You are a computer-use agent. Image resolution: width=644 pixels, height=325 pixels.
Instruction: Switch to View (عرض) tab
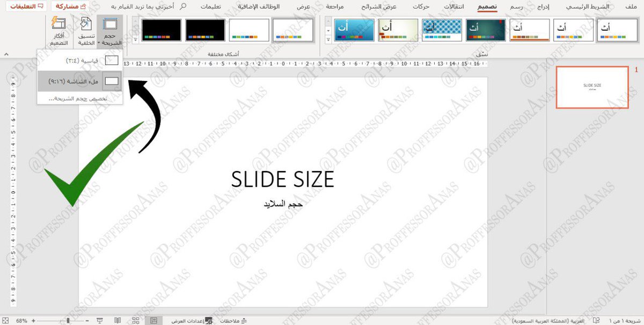tap(304, 7)
